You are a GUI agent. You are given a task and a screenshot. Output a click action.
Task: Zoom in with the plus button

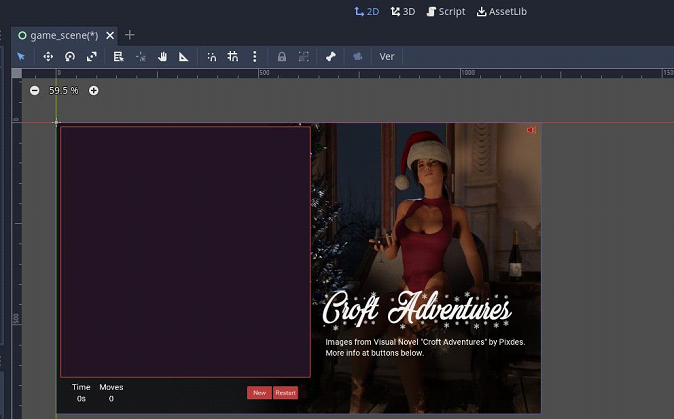pyautogui.click(x=93, y=91)
